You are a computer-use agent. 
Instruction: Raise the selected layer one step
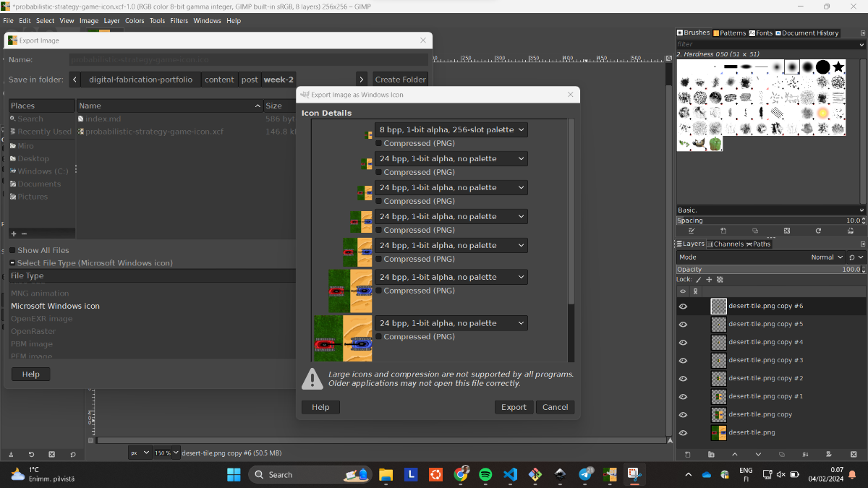tap(735, 455)
